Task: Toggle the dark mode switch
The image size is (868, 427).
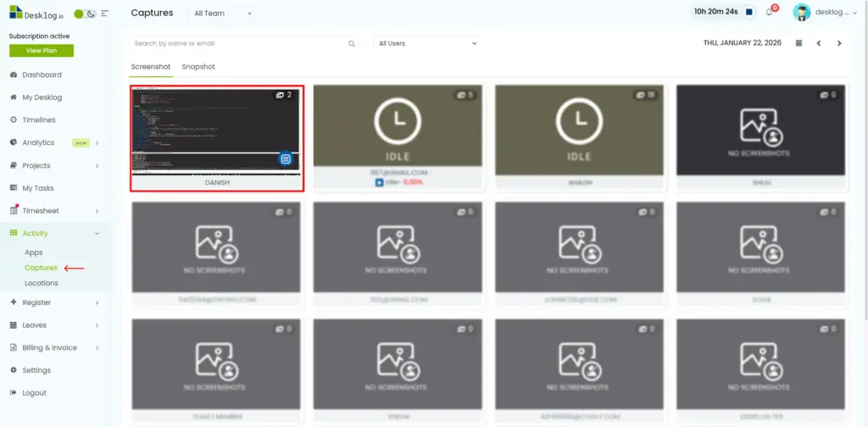Action: tap(85, 14)
